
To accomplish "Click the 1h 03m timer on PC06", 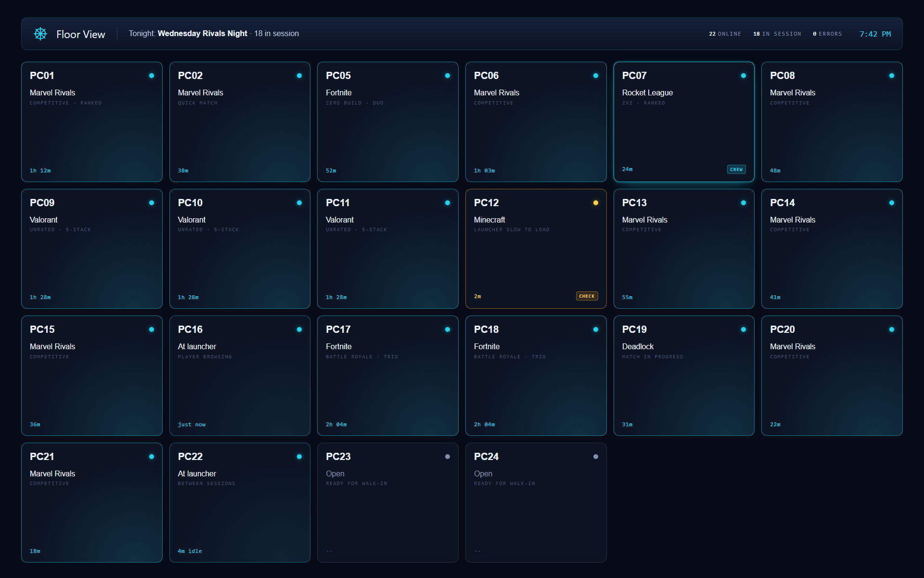I will click(484, 171).
